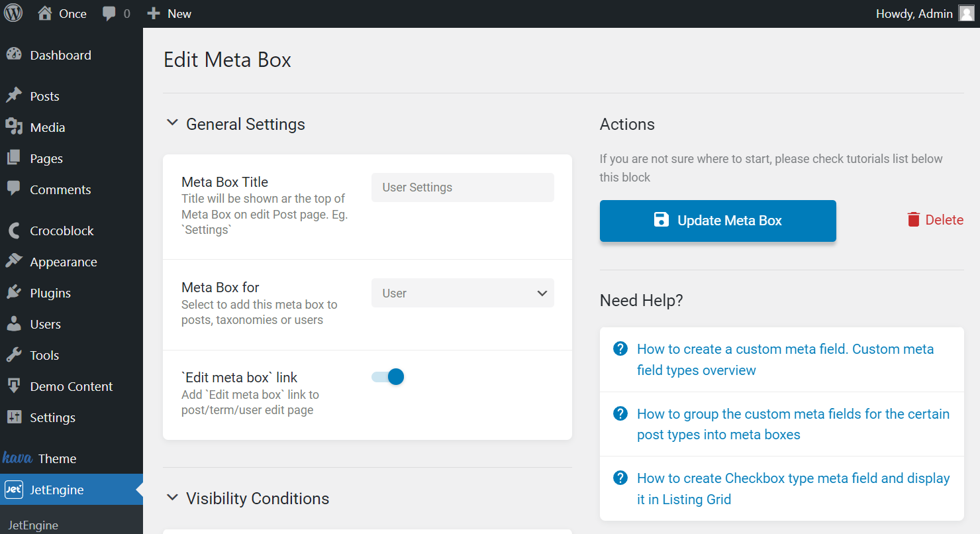Open tutorial on grouping meta fields into boxes
The image size is (980, 534).
793,425
